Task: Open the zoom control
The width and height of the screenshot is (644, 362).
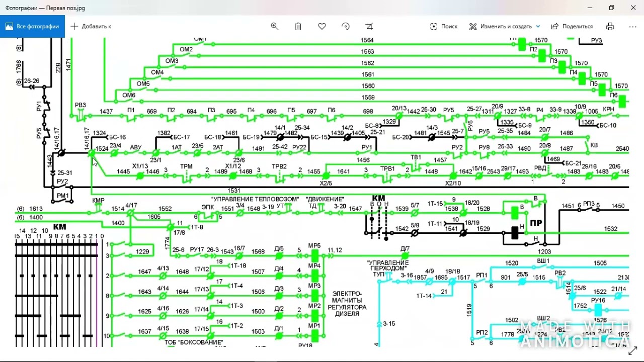Action: [275, 27]
